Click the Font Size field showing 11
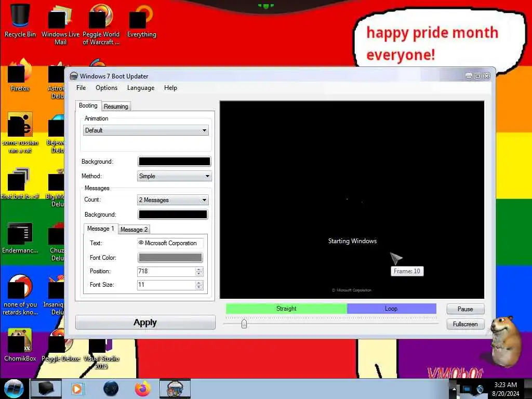Image resolution: width=532 pixels, height=399 pixels. click(166, 285)
